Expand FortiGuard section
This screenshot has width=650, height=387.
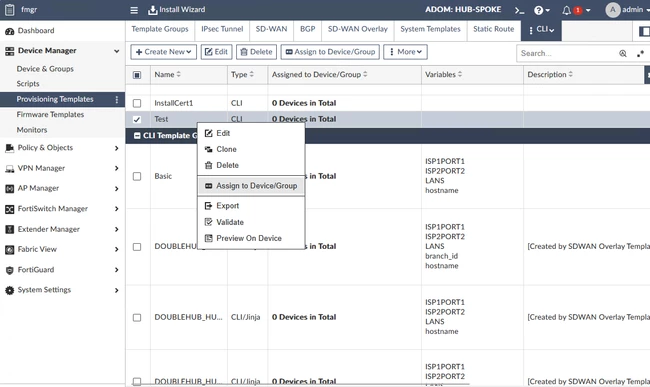pos(116,270)
